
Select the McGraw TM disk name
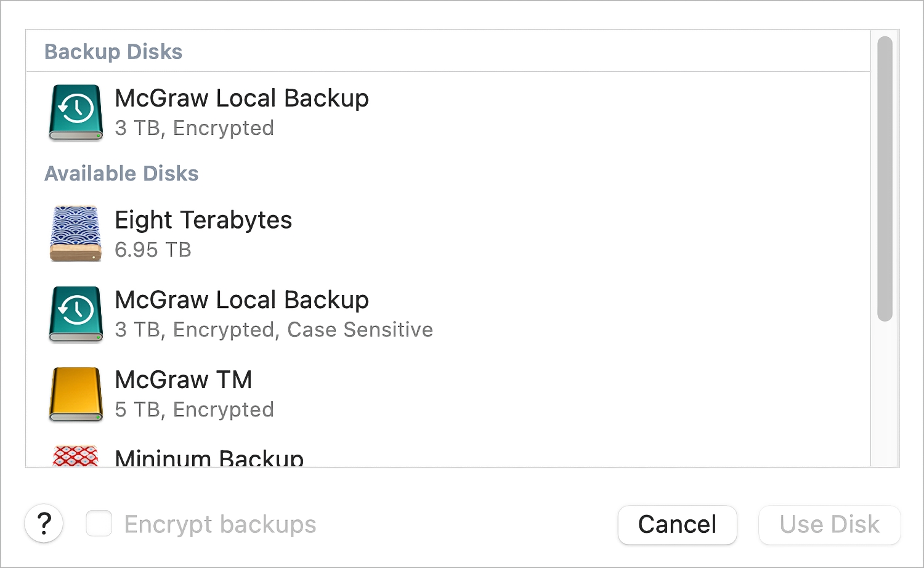point(184,380)
